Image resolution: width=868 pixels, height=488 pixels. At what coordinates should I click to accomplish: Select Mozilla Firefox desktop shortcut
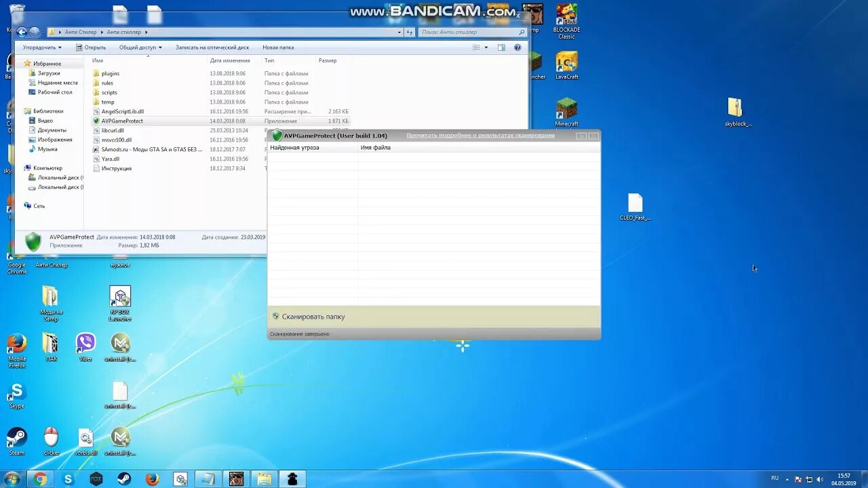pos(17,350)
